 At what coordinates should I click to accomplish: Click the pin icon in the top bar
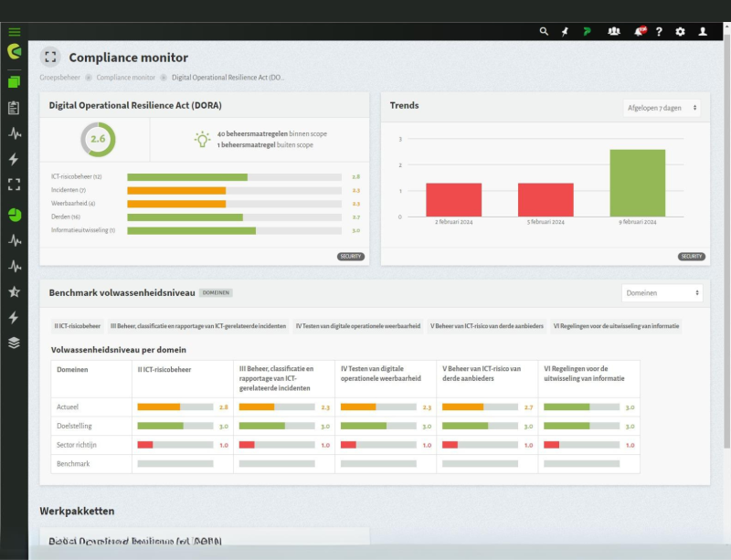tap(565, 31)
